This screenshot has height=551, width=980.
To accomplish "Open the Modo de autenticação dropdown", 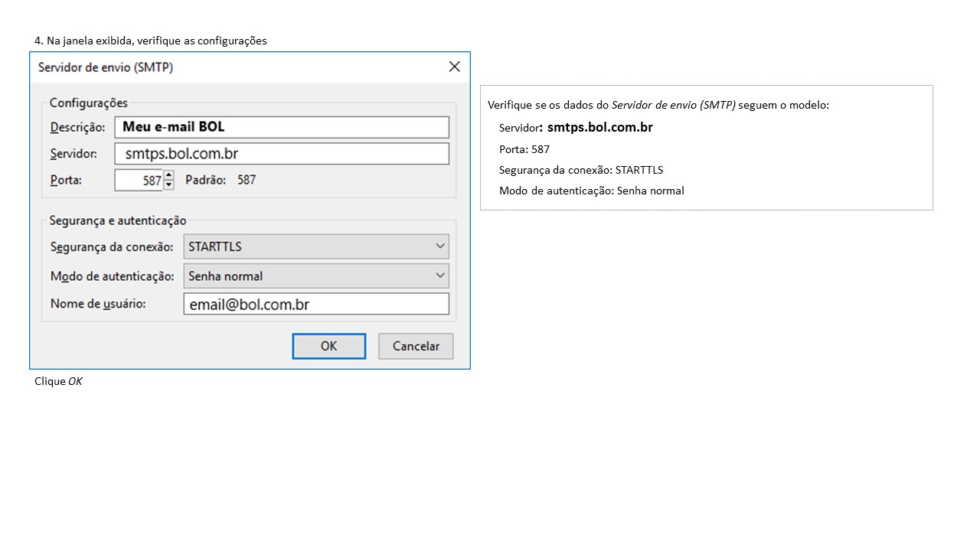I will tap(316, 275).
